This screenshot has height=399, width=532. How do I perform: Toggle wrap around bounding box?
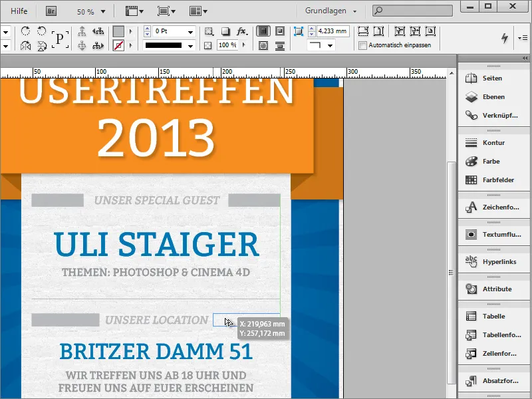click(280, 31)
